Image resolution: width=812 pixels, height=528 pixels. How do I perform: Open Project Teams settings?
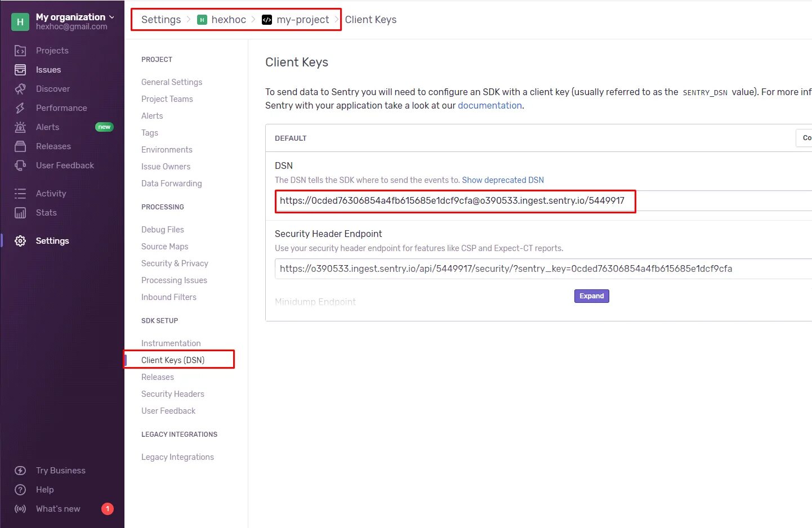tap(167, 99)
